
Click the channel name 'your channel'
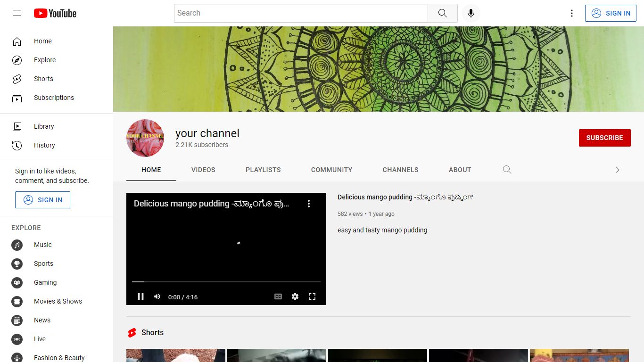coord(207,133)
